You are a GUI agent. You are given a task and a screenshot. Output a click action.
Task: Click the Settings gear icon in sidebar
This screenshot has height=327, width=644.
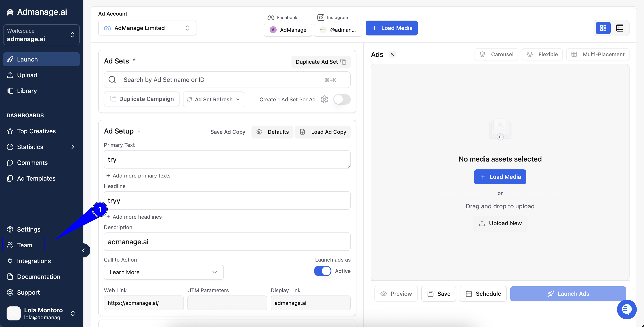click(x=10, y=229)
